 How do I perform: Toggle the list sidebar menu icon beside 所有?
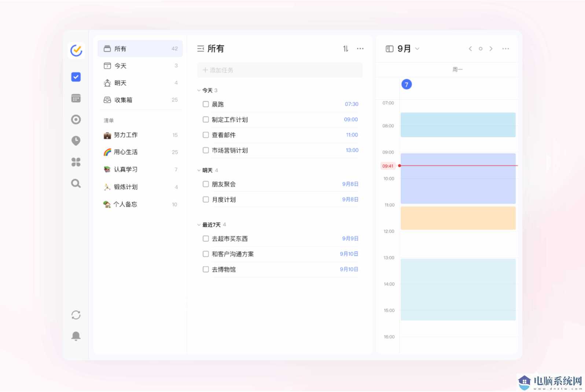pyautogui.click(x=200, y=49)
